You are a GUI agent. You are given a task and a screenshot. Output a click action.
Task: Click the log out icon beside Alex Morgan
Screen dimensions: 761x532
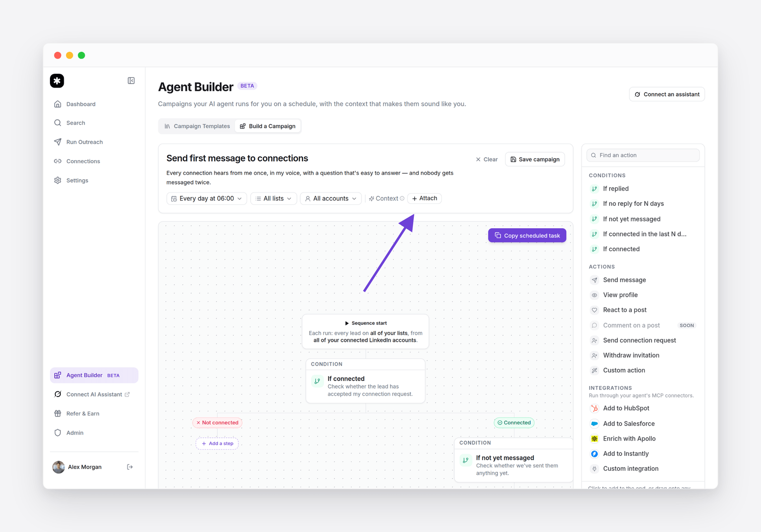point(130,467)
